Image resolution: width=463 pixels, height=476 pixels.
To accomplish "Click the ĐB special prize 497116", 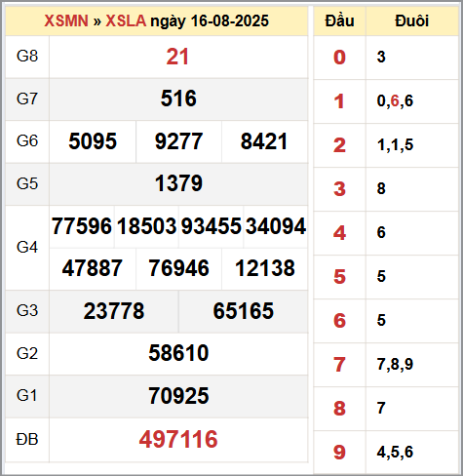I will pos(178,439).
